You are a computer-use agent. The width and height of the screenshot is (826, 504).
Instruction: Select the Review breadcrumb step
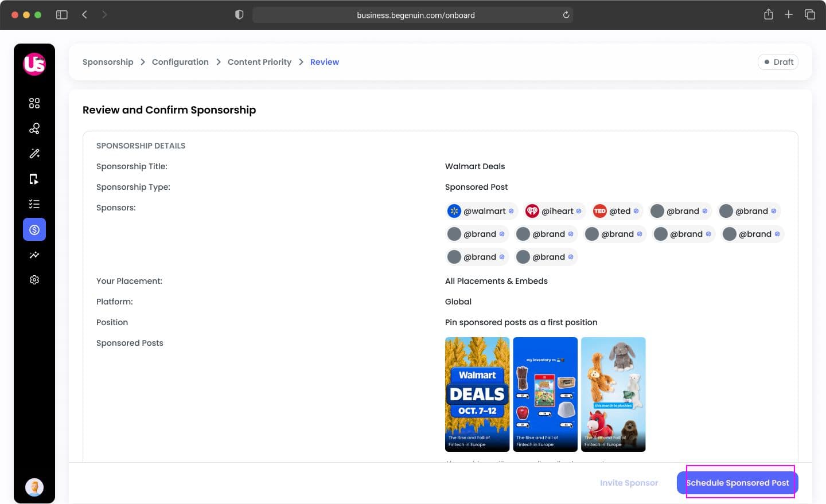[x=325, y=62]
